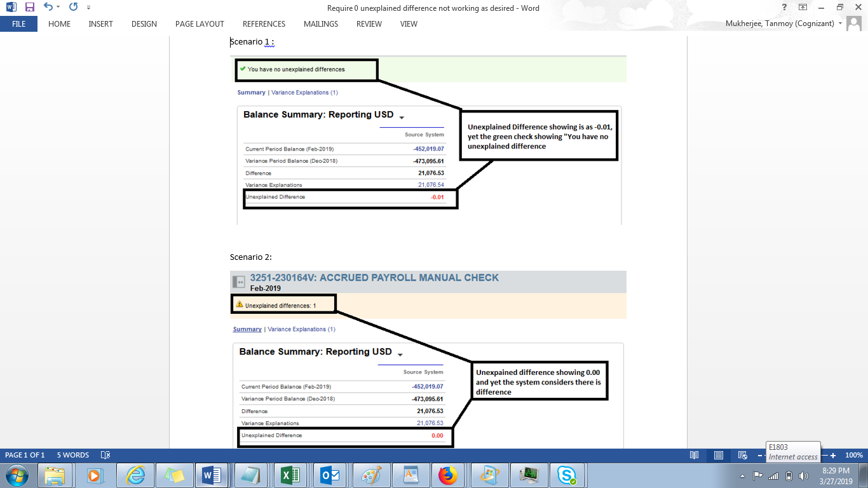This screenshot has height=488, width=868.
Task: Click first screenshot image with -0.01 difference
Action: [x=428, y=140]
